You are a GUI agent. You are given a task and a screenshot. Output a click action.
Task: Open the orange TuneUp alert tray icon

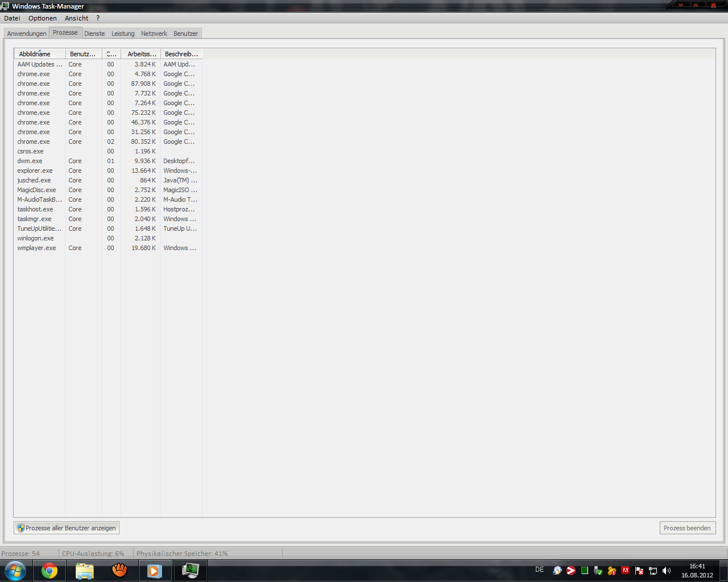(612, 570)
